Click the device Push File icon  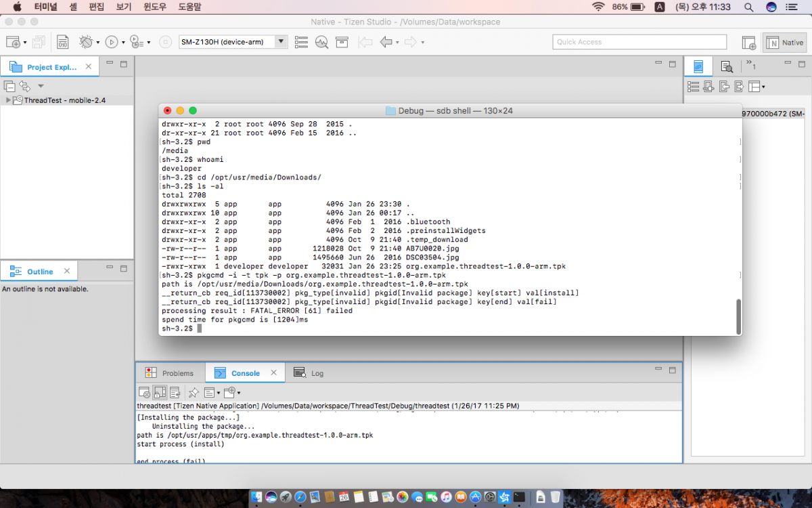point(723,87)
